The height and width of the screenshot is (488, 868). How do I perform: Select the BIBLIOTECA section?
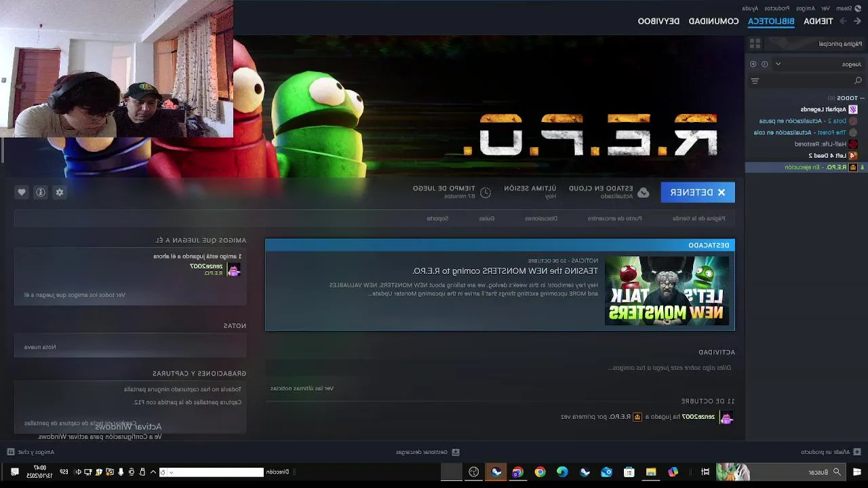[x=771, y=21]
